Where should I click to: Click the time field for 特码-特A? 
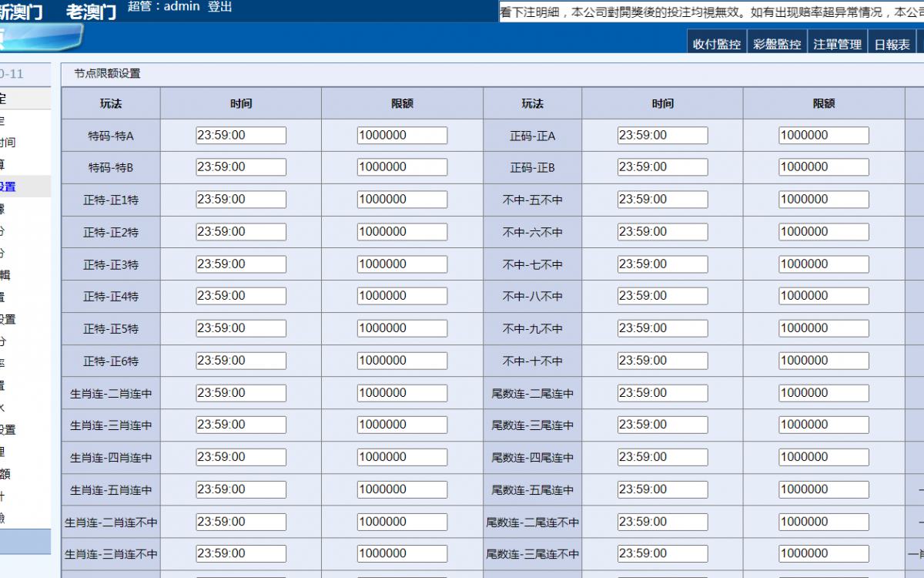241,136
